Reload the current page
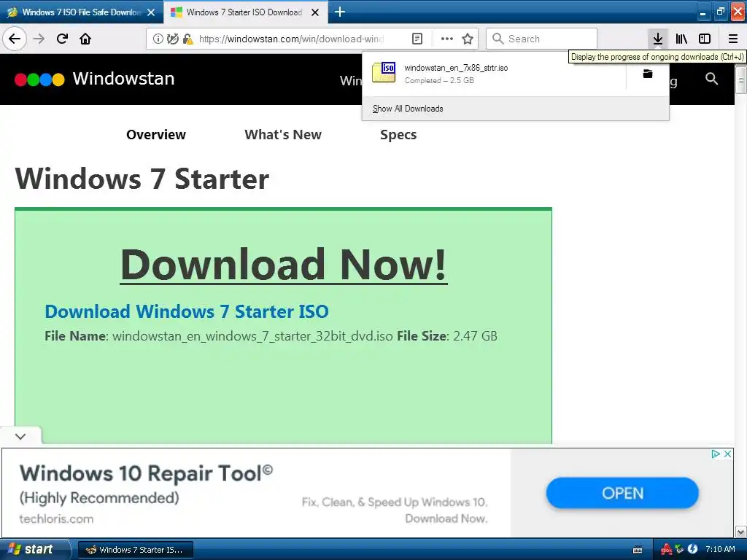The image size is (747, 560). pyautogui.click(x=62, y=39)
